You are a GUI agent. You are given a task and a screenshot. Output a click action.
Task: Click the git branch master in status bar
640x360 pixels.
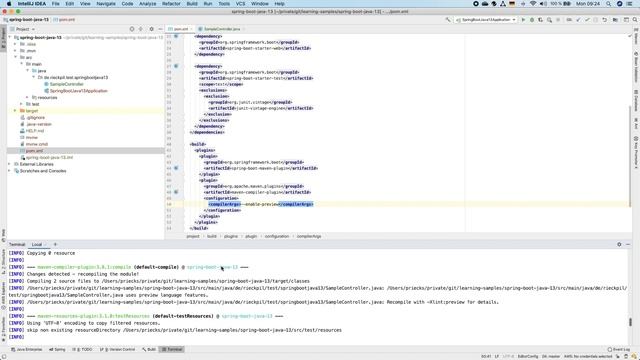tap(551, 356)
